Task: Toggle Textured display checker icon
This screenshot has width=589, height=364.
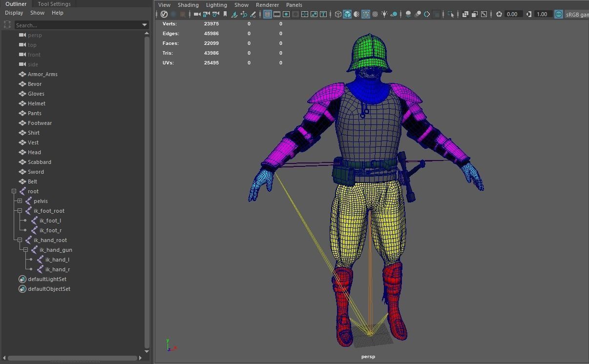Action: [375, 14]
